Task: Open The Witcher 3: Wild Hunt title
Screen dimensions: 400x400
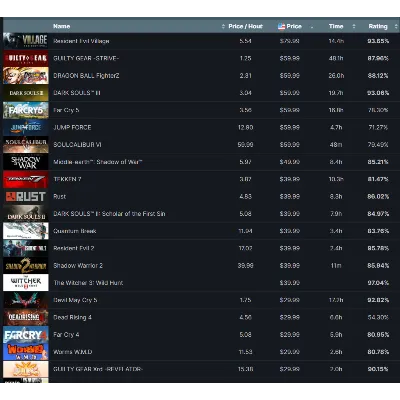Action: (88, 283)
